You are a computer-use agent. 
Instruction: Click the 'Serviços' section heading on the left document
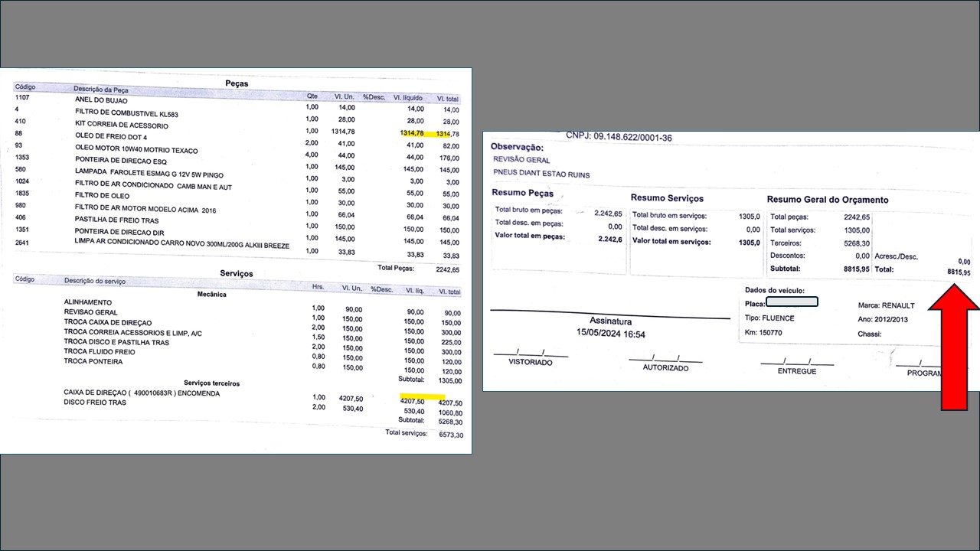pos(237,273)
